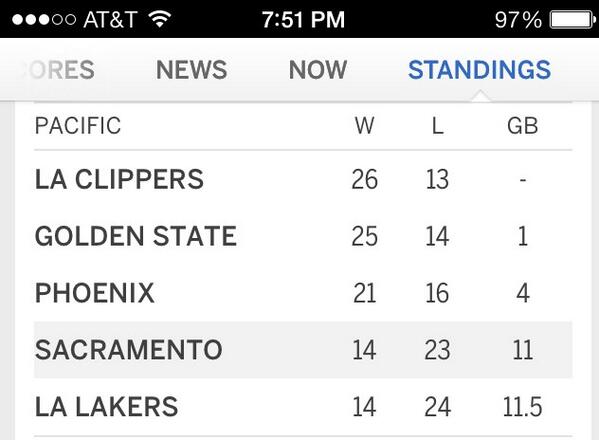Select the highlighted Sacramento row
Viewport: 599px width, 440px height.
click(x=303, y=349)
